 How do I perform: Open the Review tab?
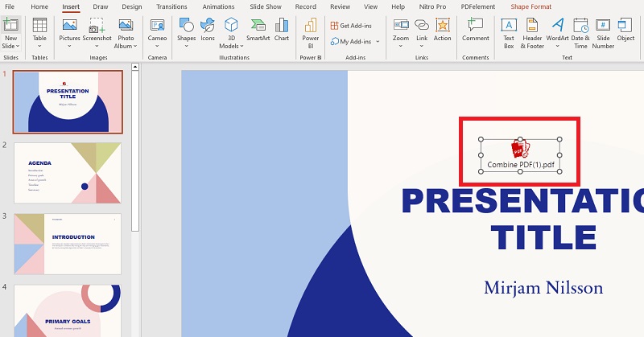340,6
